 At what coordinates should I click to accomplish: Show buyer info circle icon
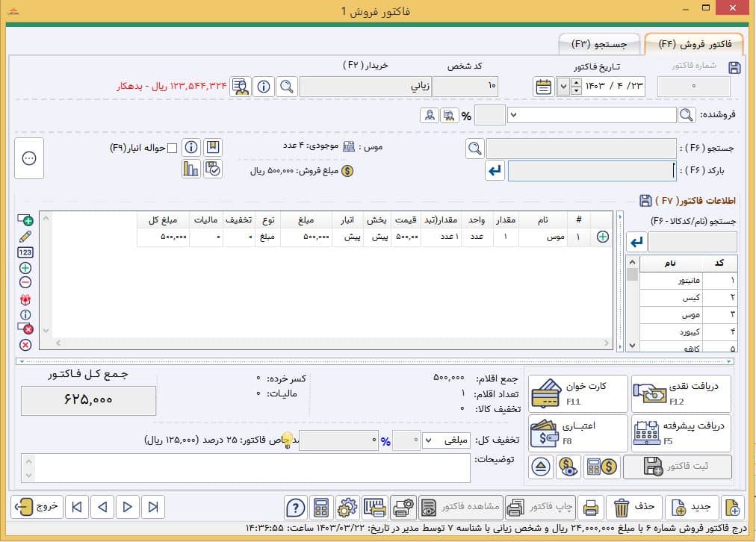(263, 87)
